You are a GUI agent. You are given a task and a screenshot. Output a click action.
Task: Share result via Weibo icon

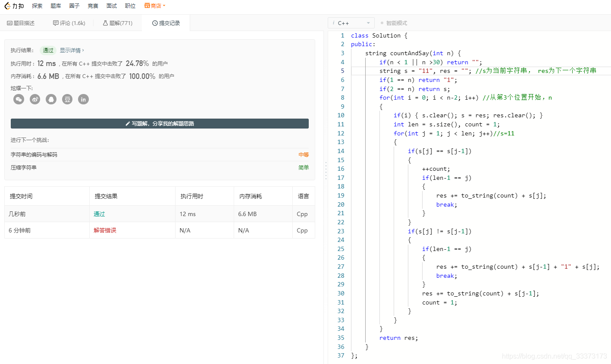click(x=35, y=99)
